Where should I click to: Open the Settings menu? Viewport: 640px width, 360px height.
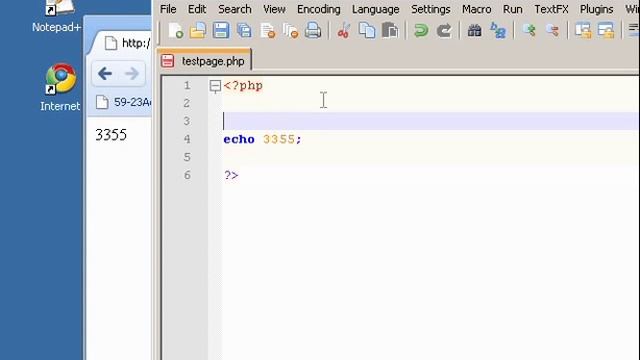[x=431, y=9]
